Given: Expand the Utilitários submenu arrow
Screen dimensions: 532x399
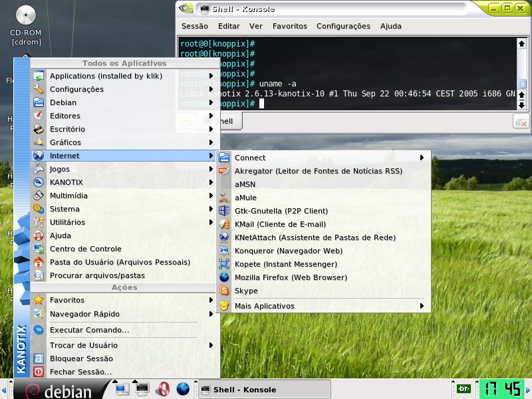Looking at the screenshot, I should point(211,222).
